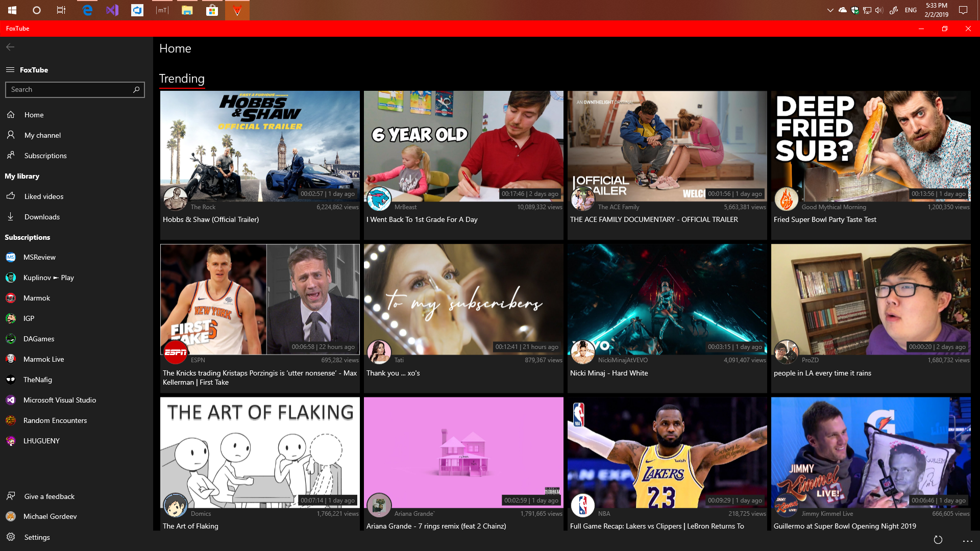
Task: Open the Nicki Minaj - Hard White video
Action: 667,299
